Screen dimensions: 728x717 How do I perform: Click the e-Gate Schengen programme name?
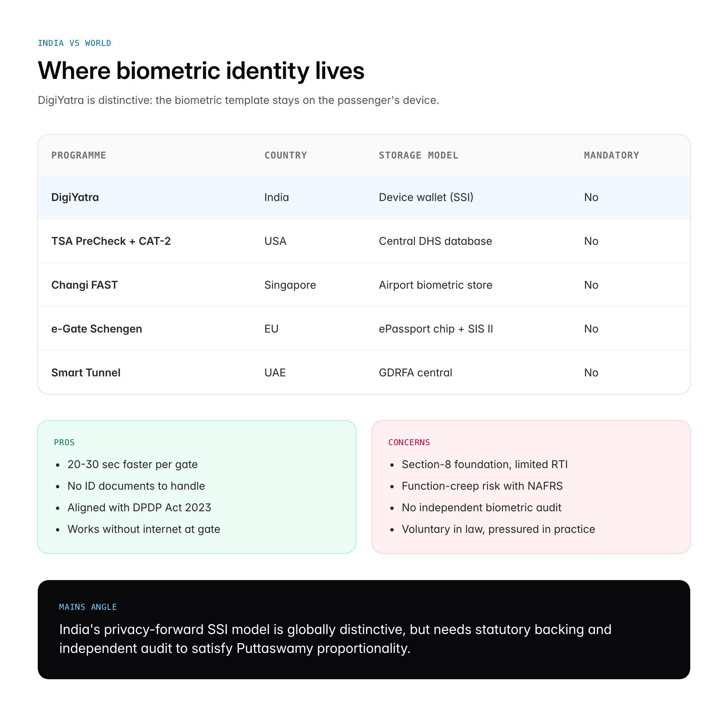96,329
